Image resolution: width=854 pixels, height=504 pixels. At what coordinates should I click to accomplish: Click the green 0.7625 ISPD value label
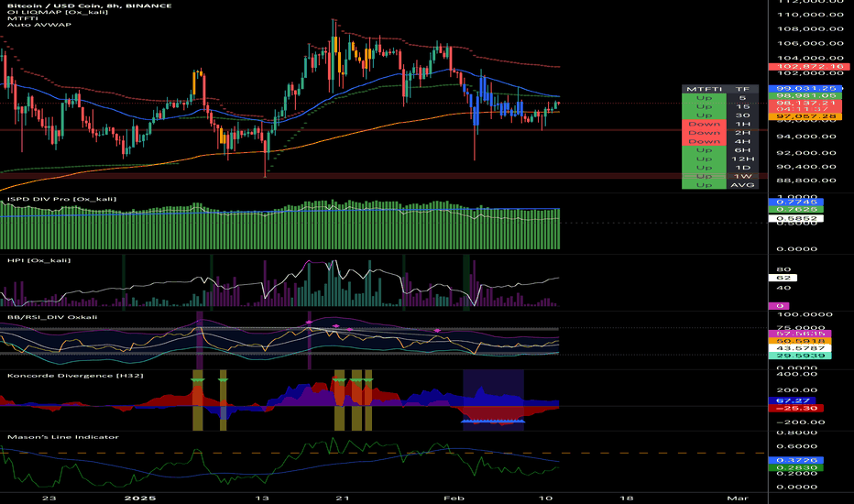[795, 209]
